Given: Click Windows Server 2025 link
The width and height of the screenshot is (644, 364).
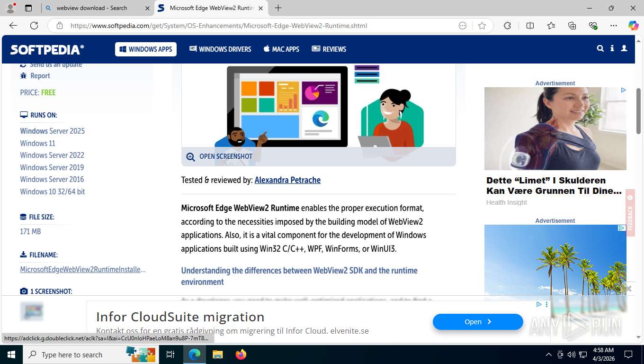Looking at the screenshot, I should click(53, 131).
